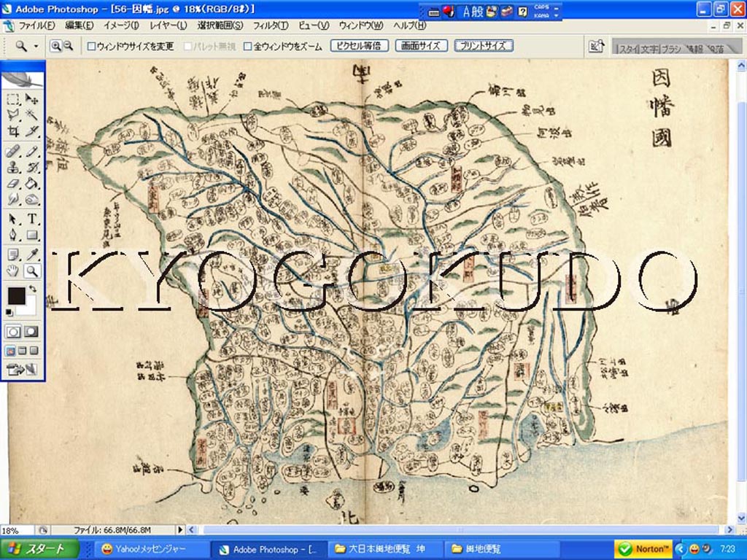This screenshot has height=560, width=747.
Task: Open the status bar info arrow menu
Action: pos(180,529)
